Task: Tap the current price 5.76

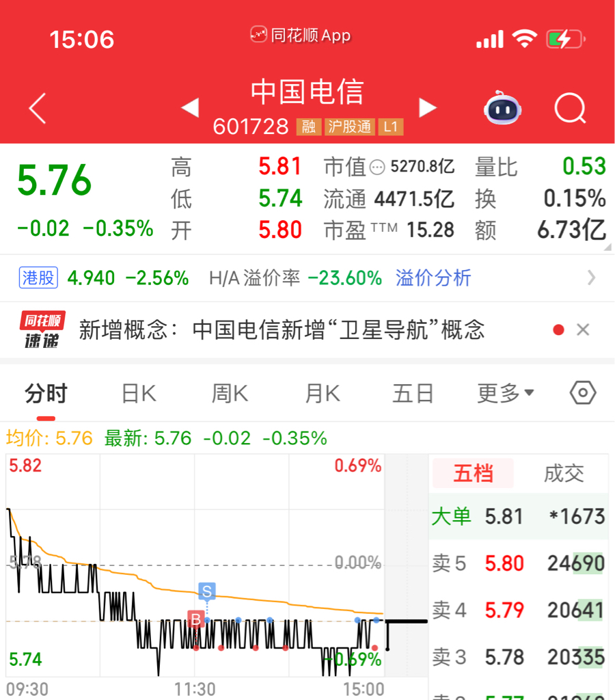Action: (55, 180)
